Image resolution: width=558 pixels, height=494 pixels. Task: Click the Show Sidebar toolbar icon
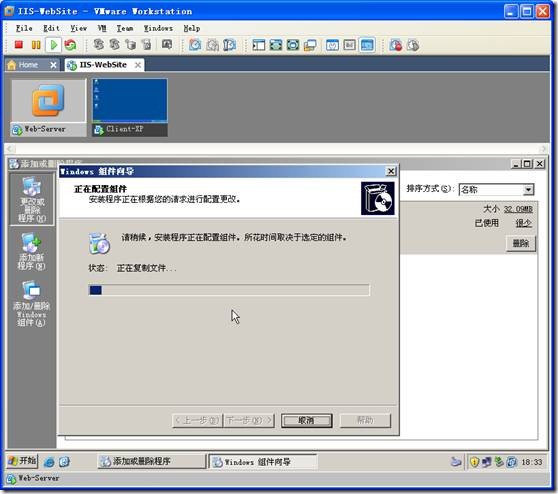tap(259, 45)
